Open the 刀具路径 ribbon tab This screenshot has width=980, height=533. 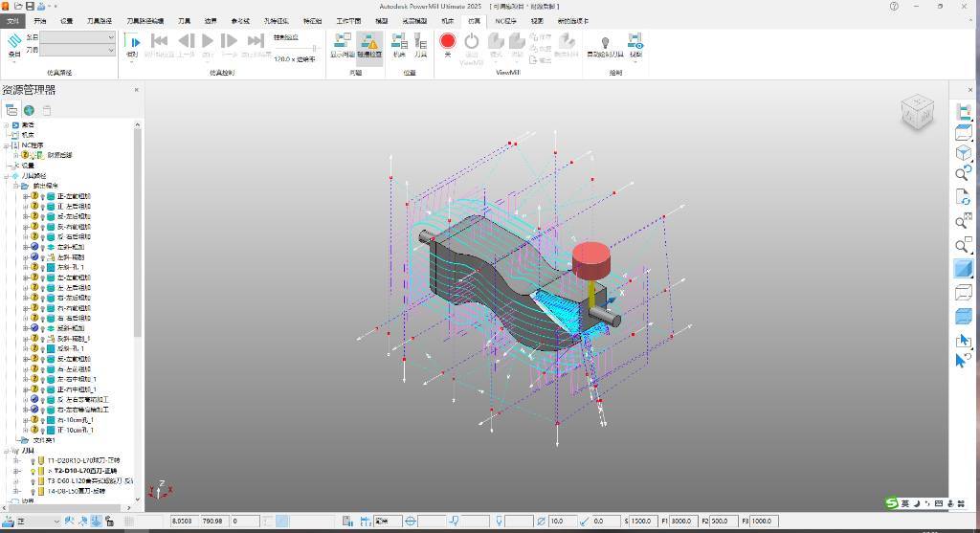click(99, 20)
